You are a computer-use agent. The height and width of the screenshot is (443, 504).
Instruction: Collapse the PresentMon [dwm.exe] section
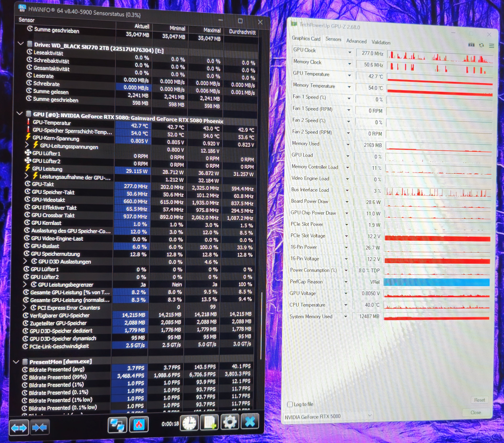coord(16,362)
